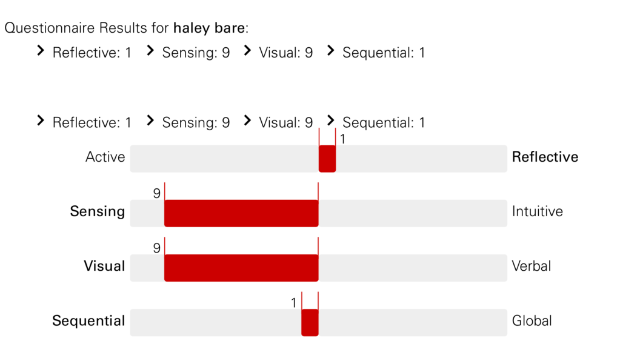
Task: Click the bold Sensing label left of the chart
Action: [98, 212]
